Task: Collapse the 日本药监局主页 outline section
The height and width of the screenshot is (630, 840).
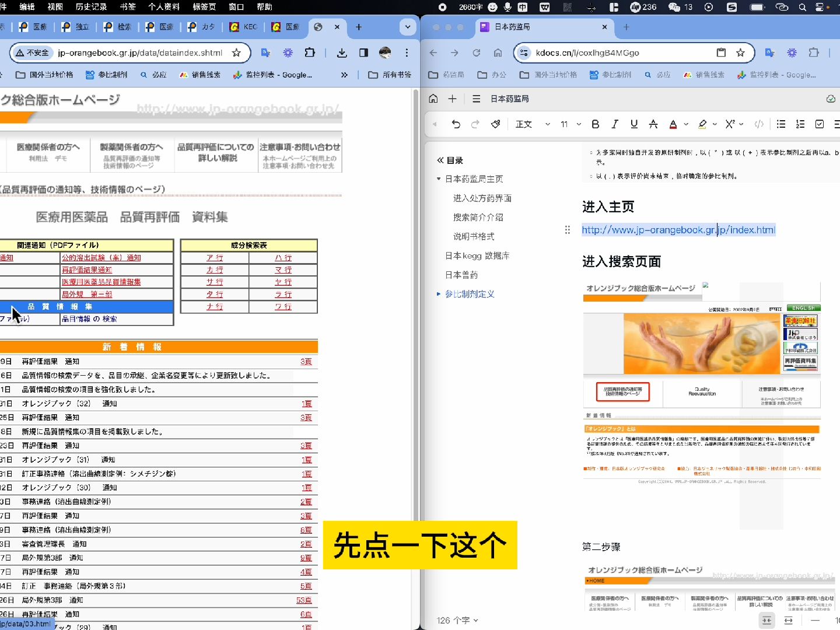Action: click(439, 178)
